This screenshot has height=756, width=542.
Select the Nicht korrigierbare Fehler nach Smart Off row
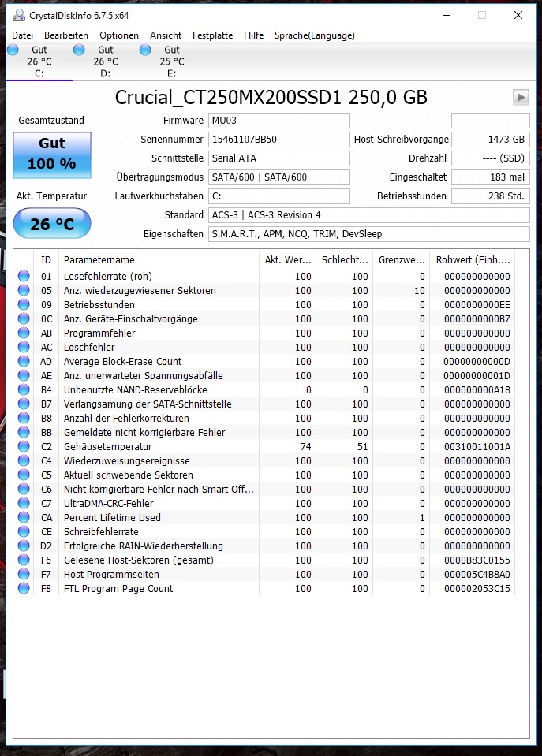(x=264, y=490)
